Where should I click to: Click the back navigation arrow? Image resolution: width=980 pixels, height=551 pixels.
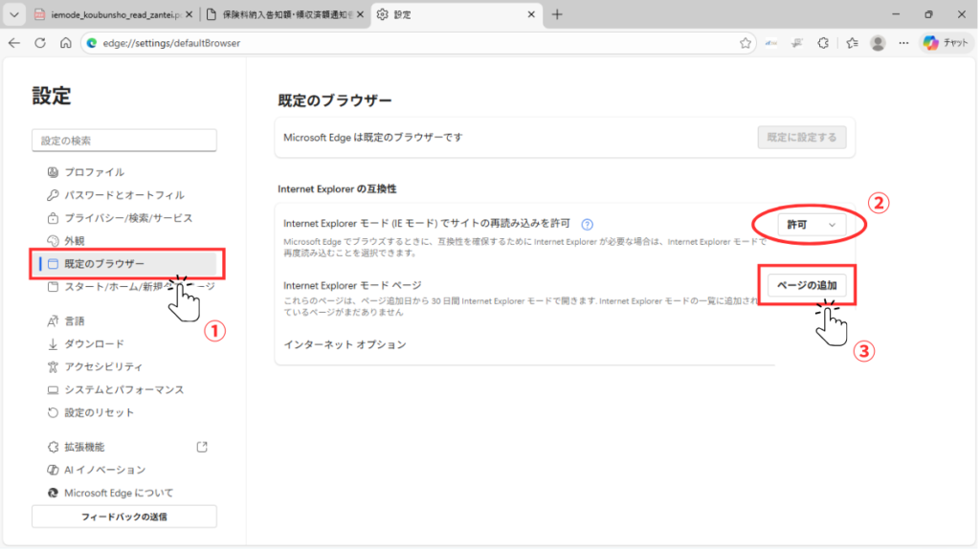[x=14, y=43]
